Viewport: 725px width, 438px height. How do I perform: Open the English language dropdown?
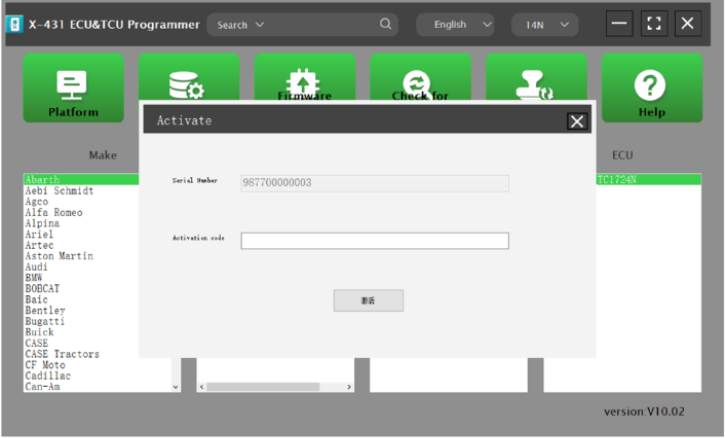[x=456, y=24]
